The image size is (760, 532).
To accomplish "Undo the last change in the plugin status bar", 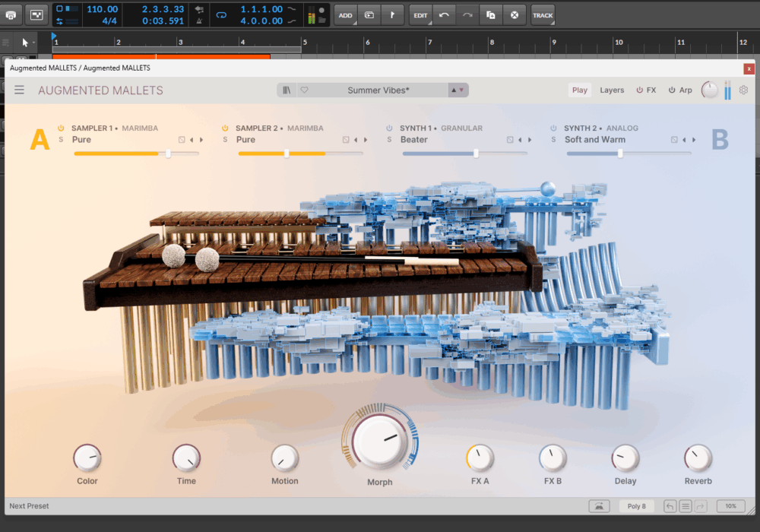I will pos(670,506).
